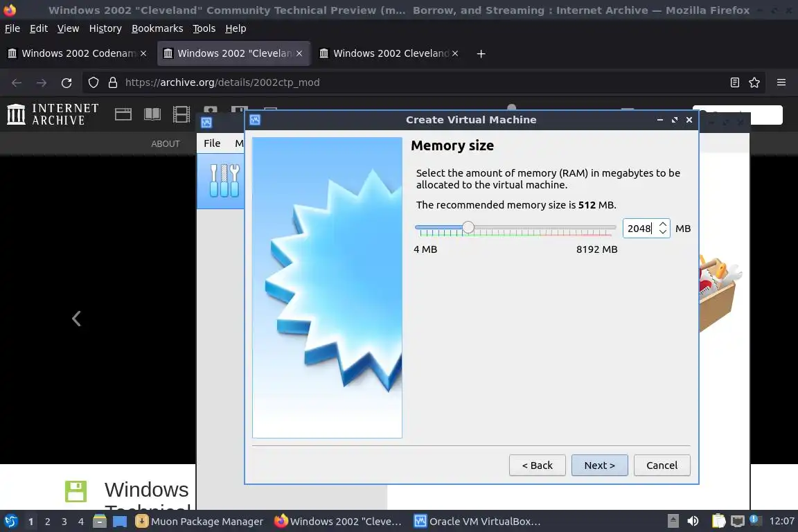The image size is (798, 532).
Task: Open the file manager from the taskbar
Action: 100,522
